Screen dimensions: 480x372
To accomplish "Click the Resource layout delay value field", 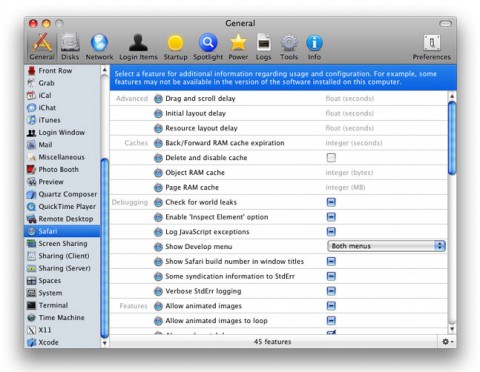I will click(x=349, y=128).
